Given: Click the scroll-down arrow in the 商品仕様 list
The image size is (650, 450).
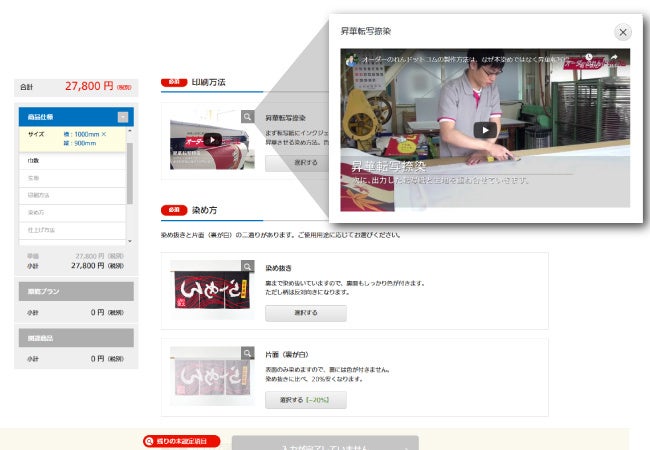Looking at the screenshot, I should tap(130, 241).
